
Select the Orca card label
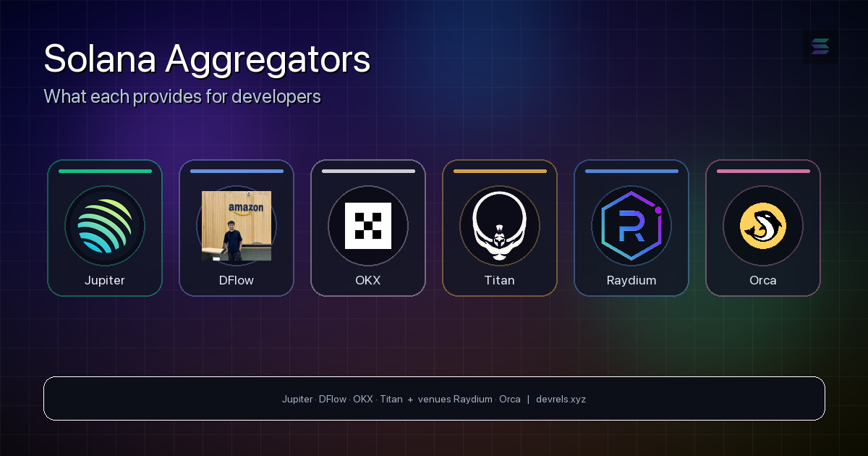click(x=763, y=280)
